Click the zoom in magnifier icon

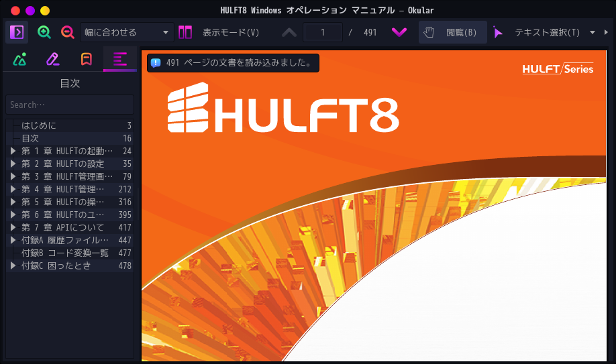(x=44, y=32)
